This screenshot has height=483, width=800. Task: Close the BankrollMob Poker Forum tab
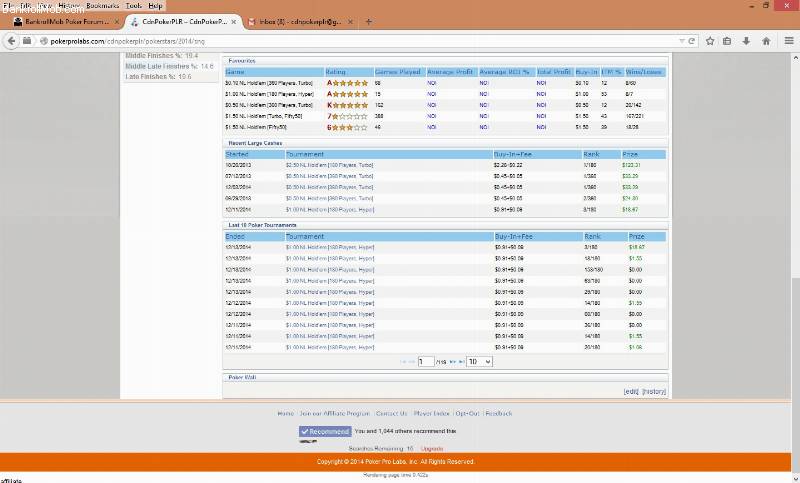(x=117, y=22)
